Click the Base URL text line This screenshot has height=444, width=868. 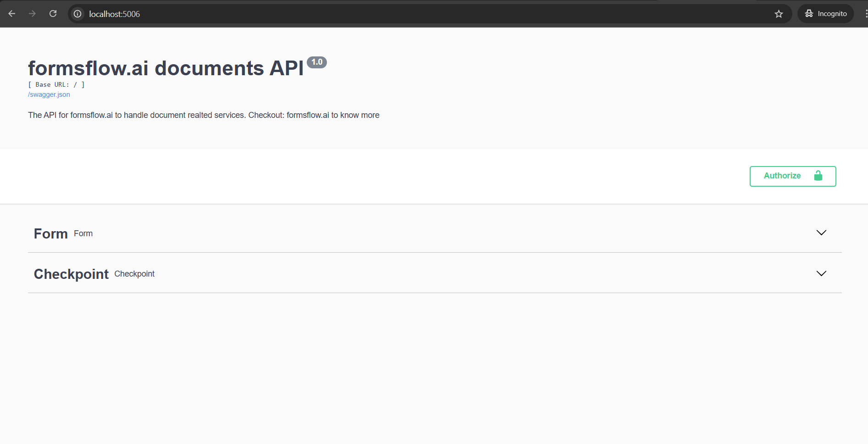pos(56,84)
